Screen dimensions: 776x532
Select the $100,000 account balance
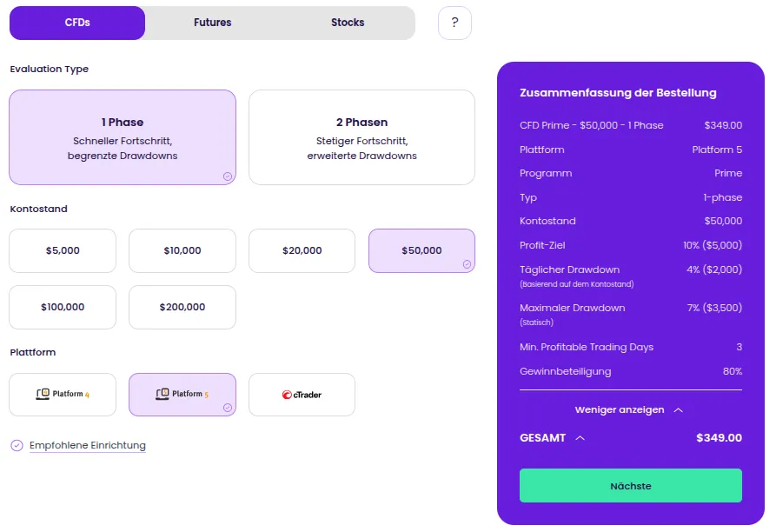62,307
